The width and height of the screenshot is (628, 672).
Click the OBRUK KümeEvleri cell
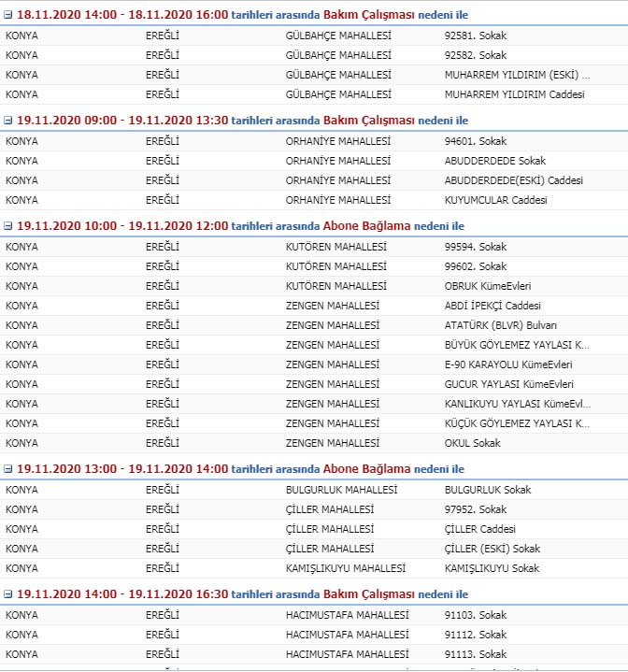pos(488,286)
